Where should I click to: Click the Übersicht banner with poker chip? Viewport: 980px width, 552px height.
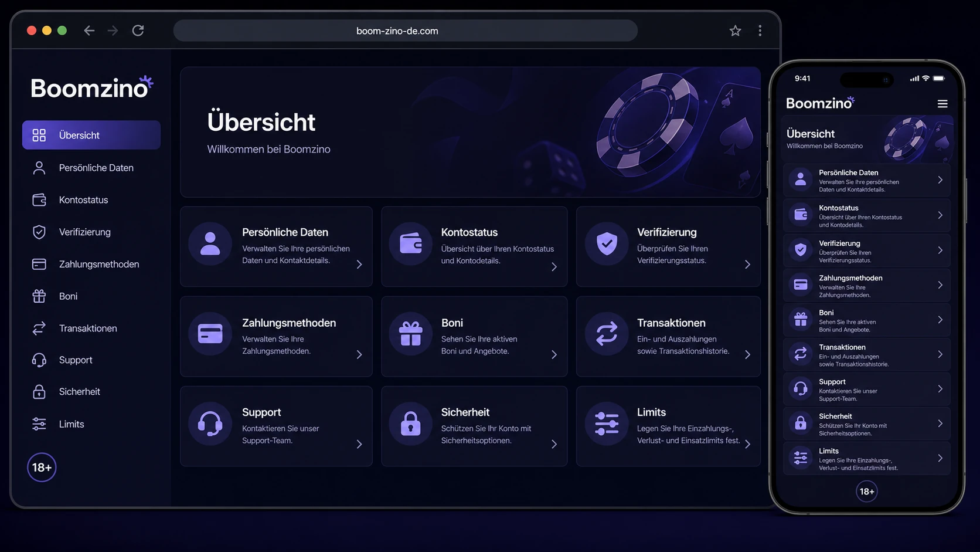pyautogui.click(x=470, y=132)
